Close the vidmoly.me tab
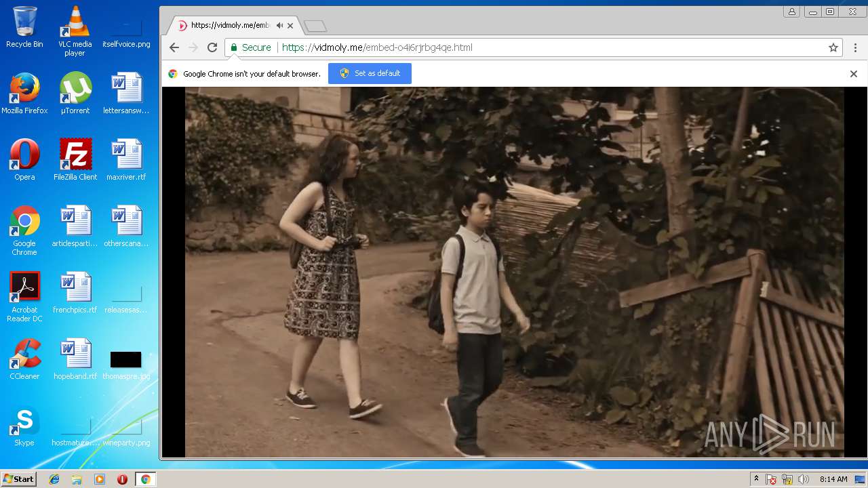 [291, 26]
